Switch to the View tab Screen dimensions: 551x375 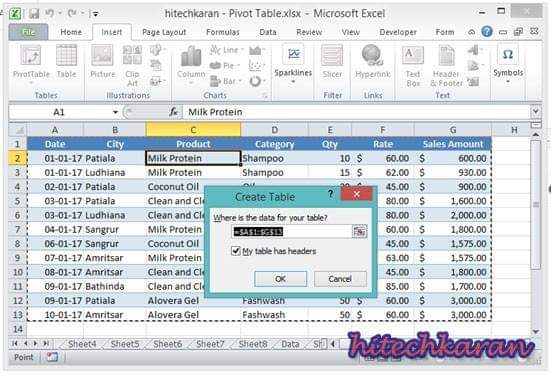click(351, 32)
